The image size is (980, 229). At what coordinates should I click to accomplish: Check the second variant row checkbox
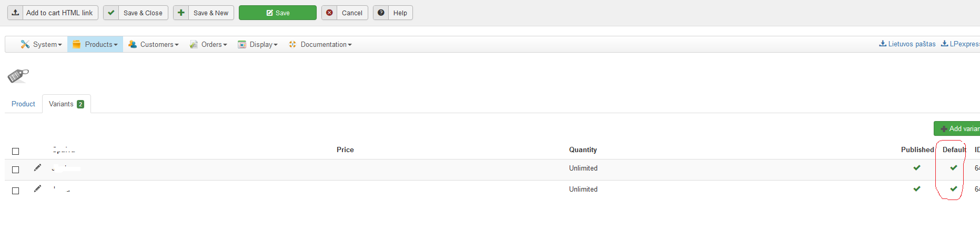click(16, 191)
